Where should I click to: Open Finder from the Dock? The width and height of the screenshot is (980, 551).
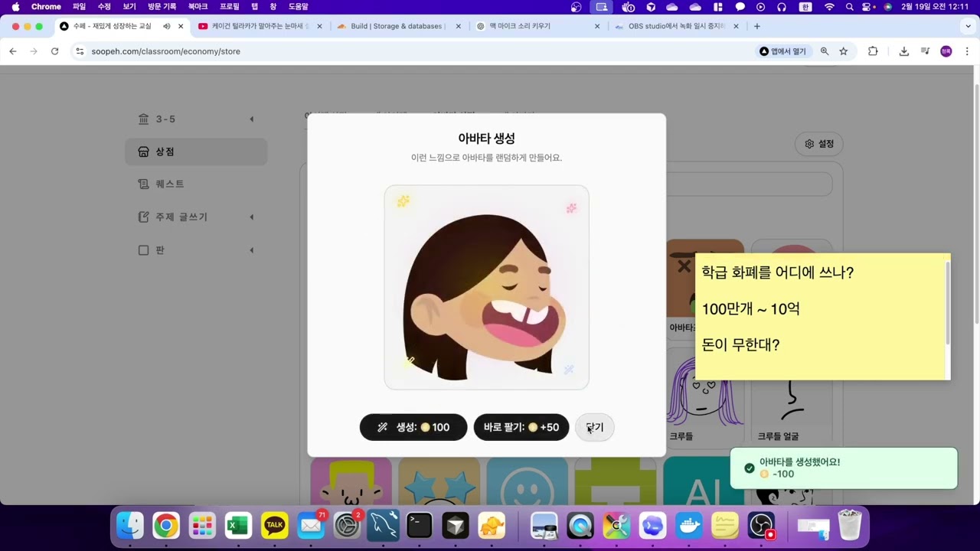pyautogui.click(x=129, y=526)
